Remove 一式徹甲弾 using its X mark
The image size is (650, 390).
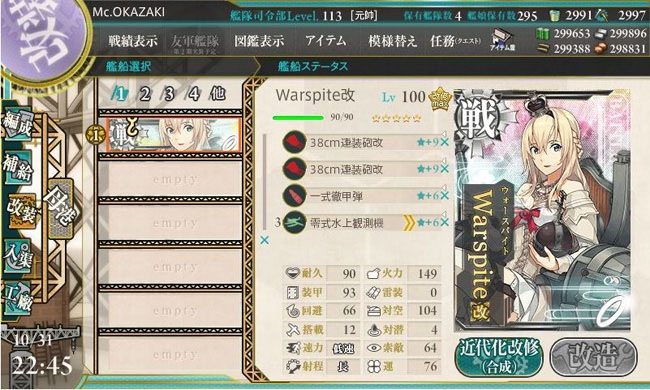(445, 196)
